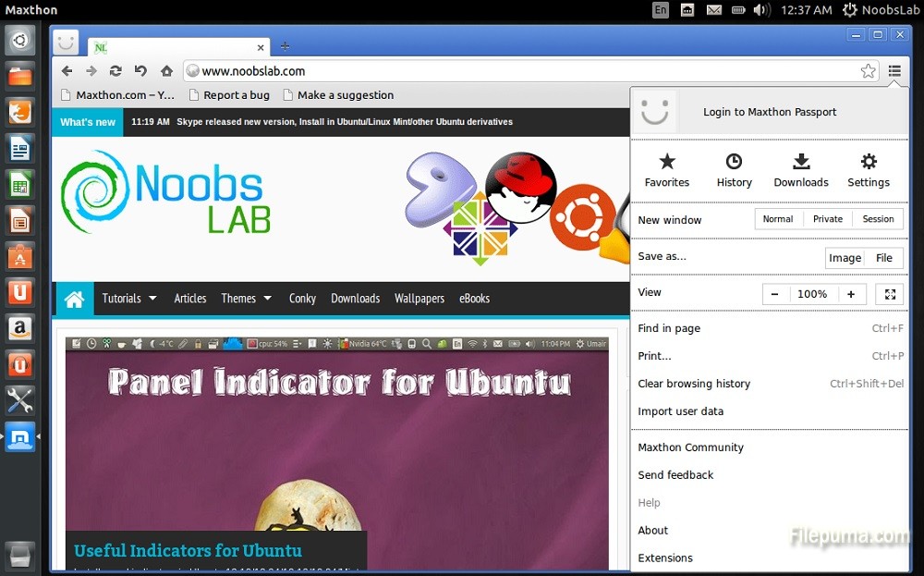Go to the browser home page icon

click(166, 71)
